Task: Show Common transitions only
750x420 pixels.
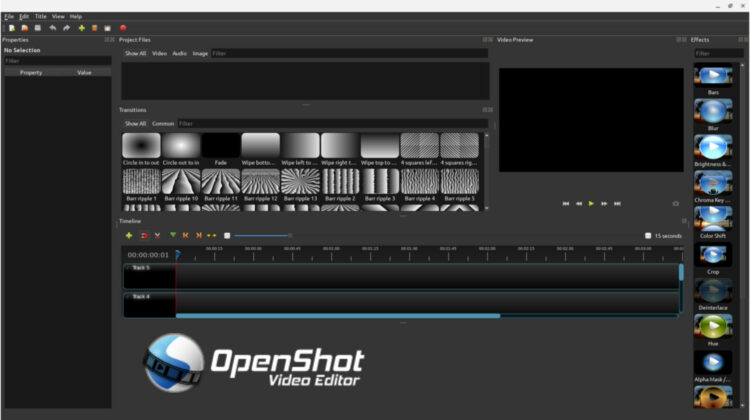Action: pyautogui.click(x=162, y=124)
